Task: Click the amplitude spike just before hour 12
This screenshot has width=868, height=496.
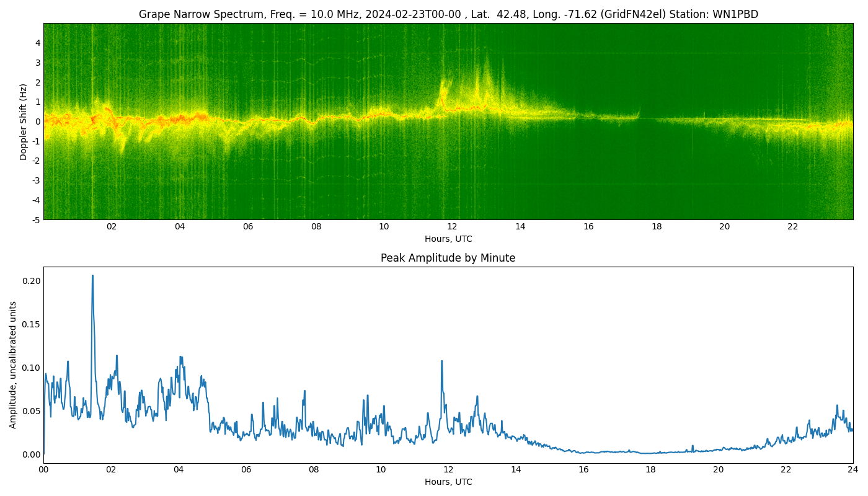Action: [x=441, y=361]
